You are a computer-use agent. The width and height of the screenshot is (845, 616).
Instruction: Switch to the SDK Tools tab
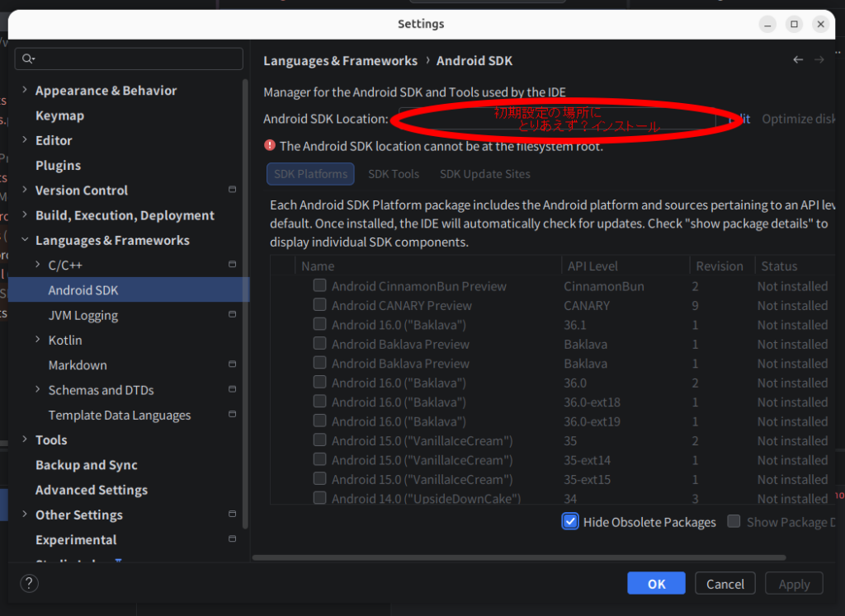click(x=394, y=174)
